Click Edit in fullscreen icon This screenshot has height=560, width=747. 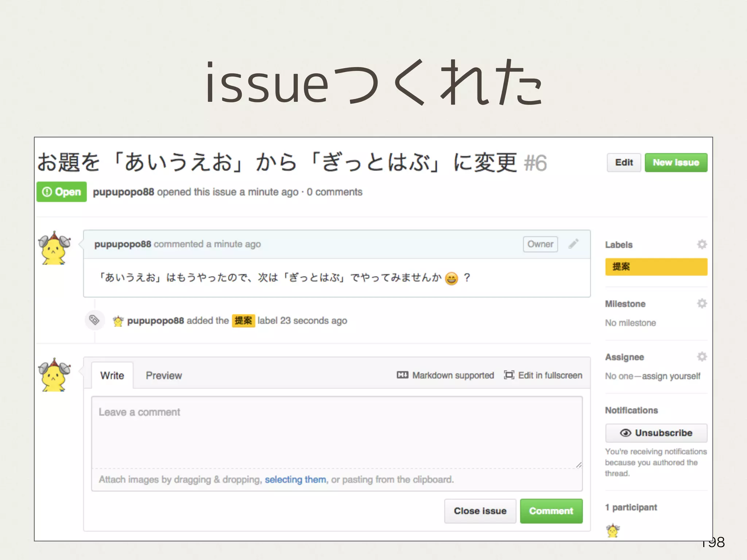tap(509, 375)
